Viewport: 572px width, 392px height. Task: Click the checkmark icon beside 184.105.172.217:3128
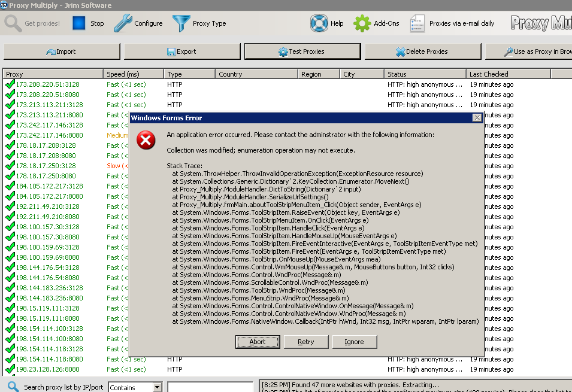pos(10,186)
